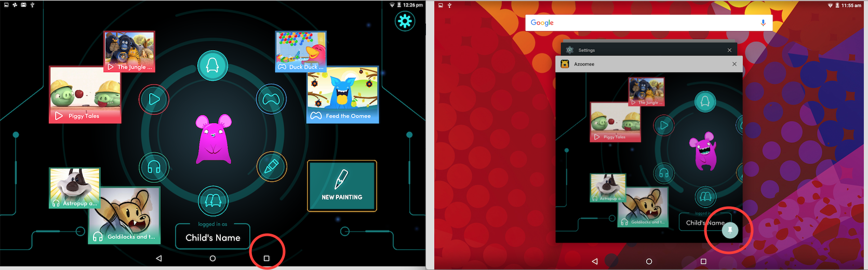Tap Goldilocks thumbnail in recents preview
The height and width of the screenshot is (270, 868).
(x=643, y=207)
